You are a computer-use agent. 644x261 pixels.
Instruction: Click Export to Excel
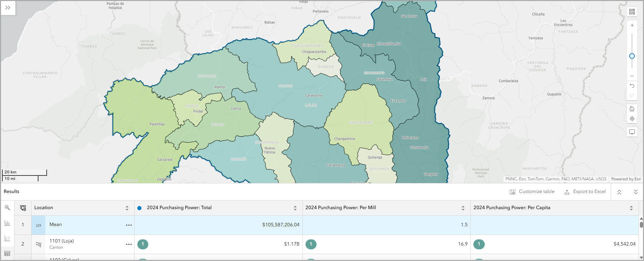click(585, 192)
